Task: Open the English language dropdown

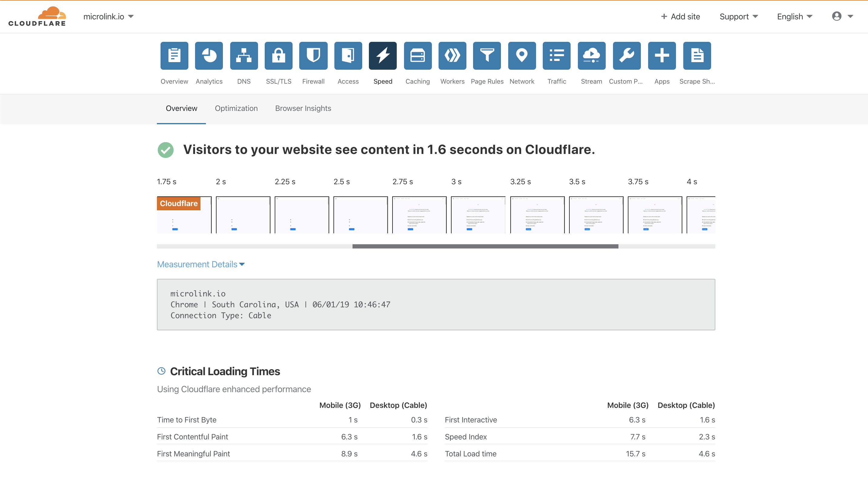Action: [794, 16]
